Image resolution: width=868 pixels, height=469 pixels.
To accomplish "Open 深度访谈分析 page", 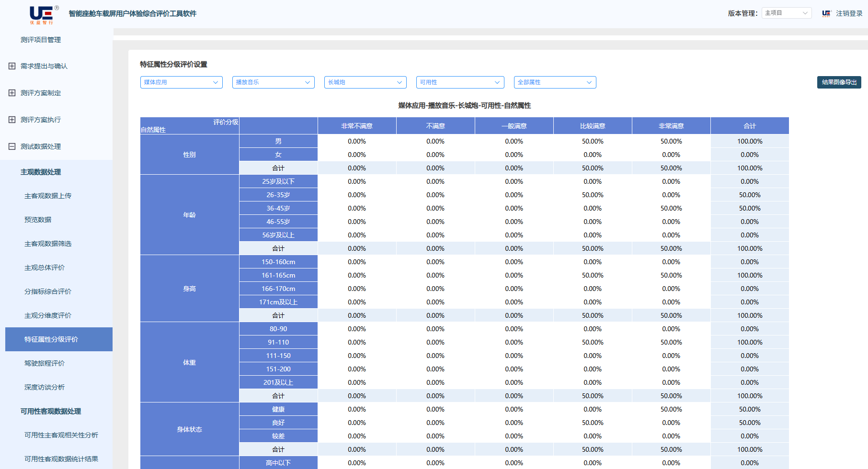I will click(x=45, y=387).
